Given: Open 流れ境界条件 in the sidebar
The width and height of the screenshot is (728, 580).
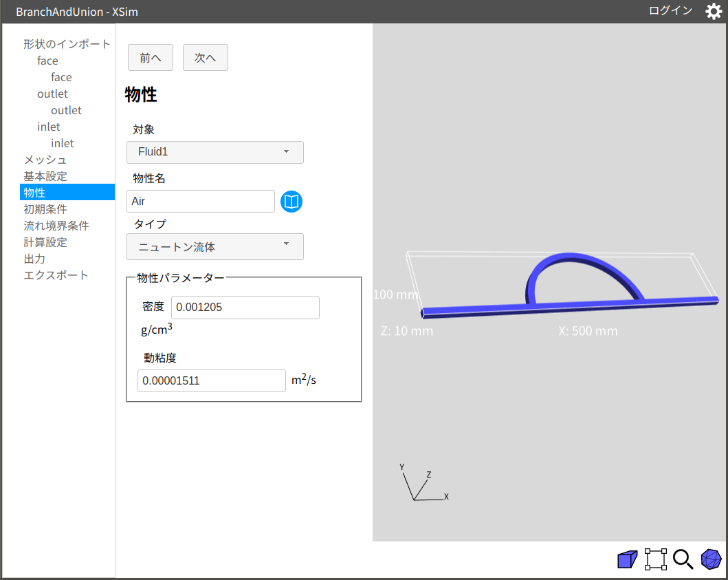Looking at the screenshot, I should tap(56, 226).
